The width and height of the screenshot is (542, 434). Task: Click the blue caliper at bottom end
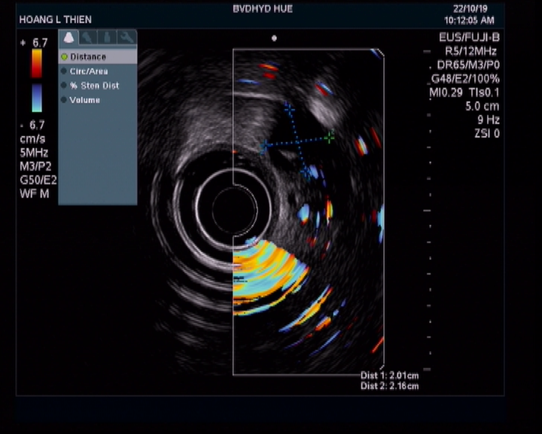click(x=306, y=171)
